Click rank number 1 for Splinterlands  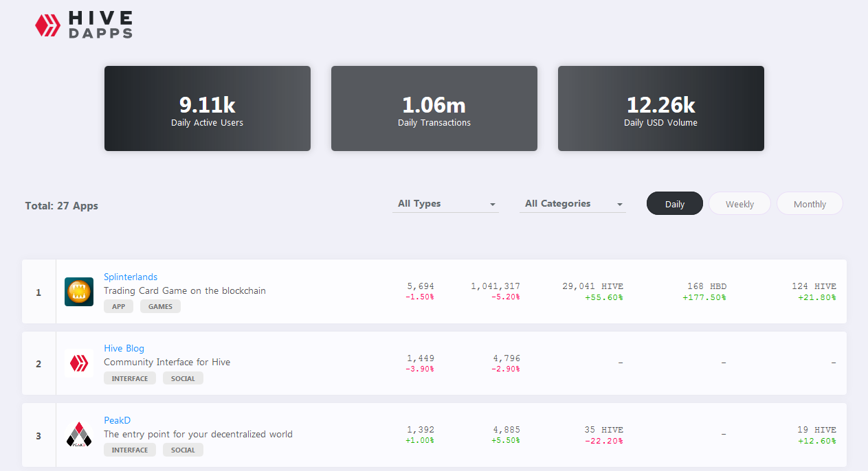[38, 292]
